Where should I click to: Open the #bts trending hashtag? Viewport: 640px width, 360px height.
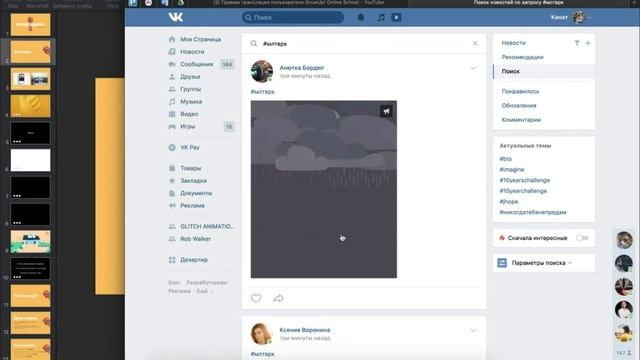click(x=505, y=159)
